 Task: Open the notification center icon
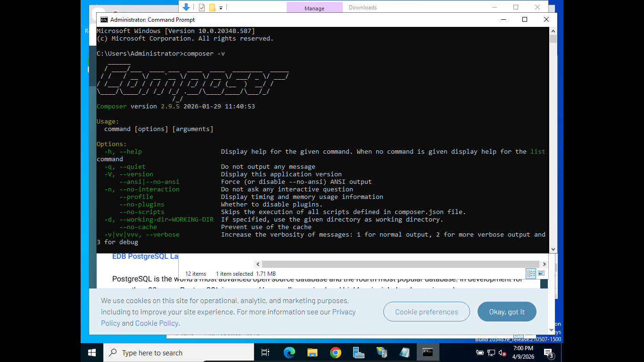pos(548,353)
